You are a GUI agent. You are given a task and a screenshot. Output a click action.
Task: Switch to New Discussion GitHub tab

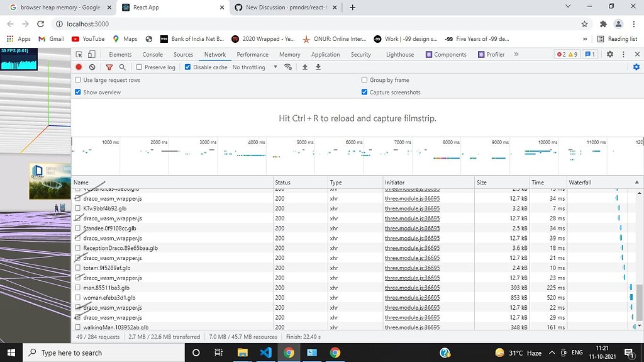point(286,8)
